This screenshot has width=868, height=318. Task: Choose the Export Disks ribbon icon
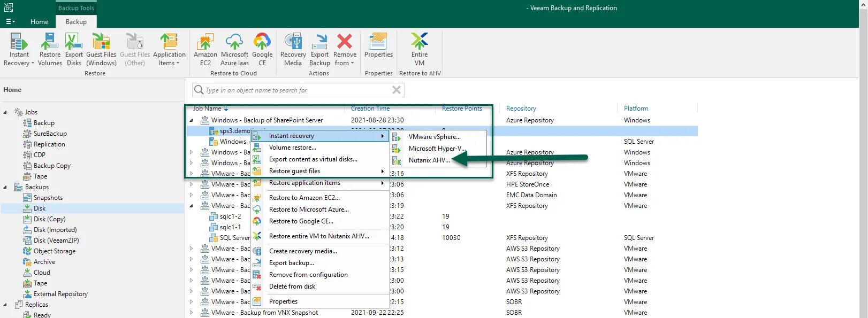(74, 49)
